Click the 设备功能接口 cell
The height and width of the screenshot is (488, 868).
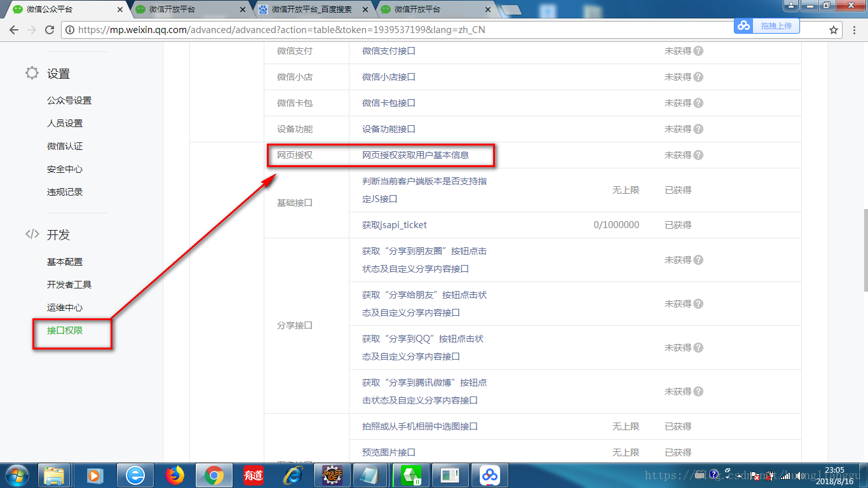point(389,129)
